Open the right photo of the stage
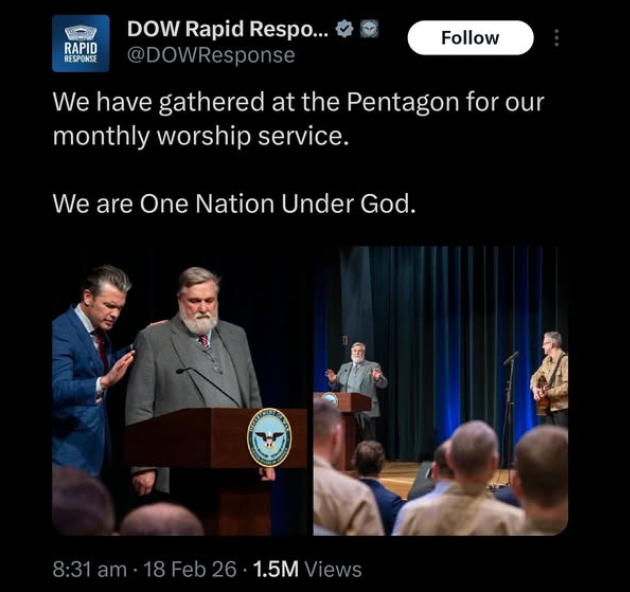 441,390
